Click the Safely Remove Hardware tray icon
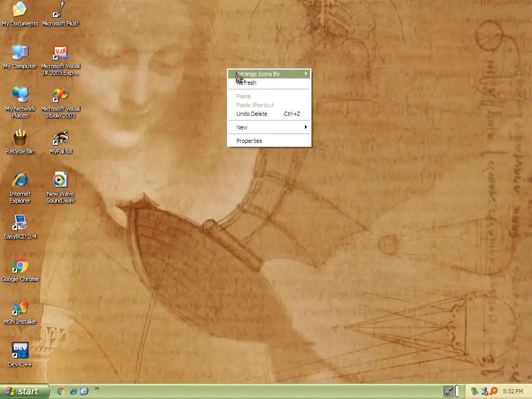532x399 pixels. click(x=474, y=391)
